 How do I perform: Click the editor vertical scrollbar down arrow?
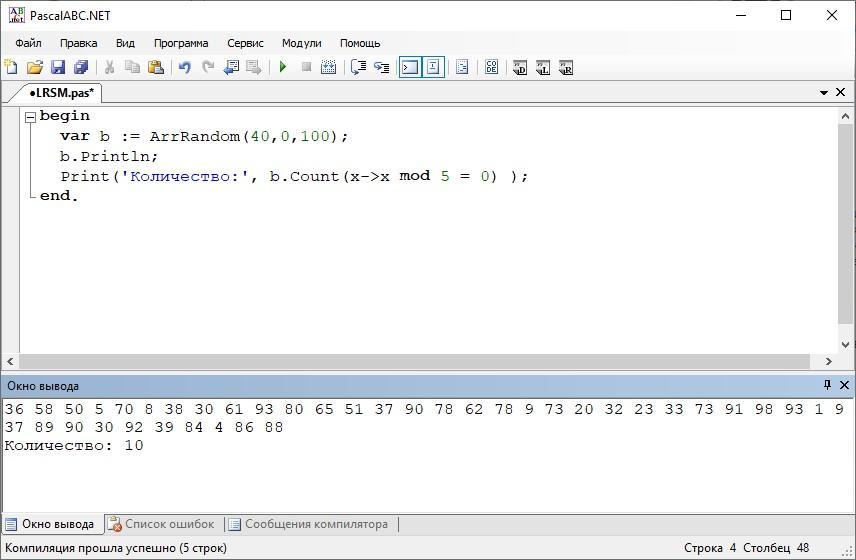click(845, 344)
